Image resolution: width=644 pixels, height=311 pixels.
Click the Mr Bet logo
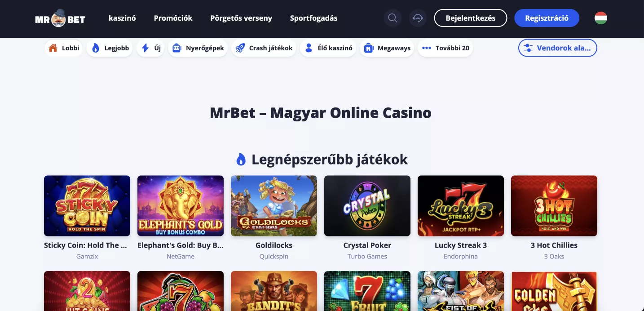(x=60, y=19)
